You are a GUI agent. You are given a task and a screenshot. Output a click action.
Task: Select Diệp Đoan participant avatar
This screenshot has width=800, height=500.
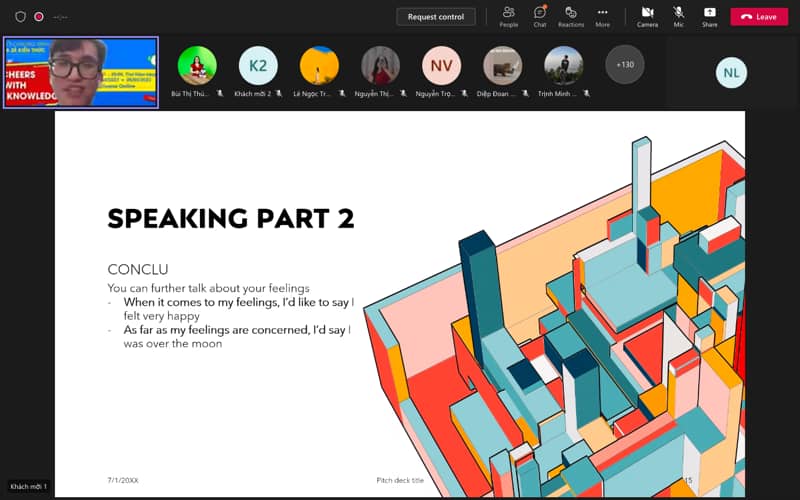(502, 66)
